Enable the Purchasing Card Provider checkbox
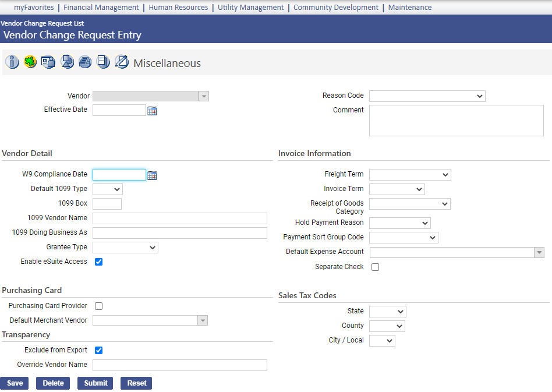The image size is (552, 392). click(x=99, y=306)
